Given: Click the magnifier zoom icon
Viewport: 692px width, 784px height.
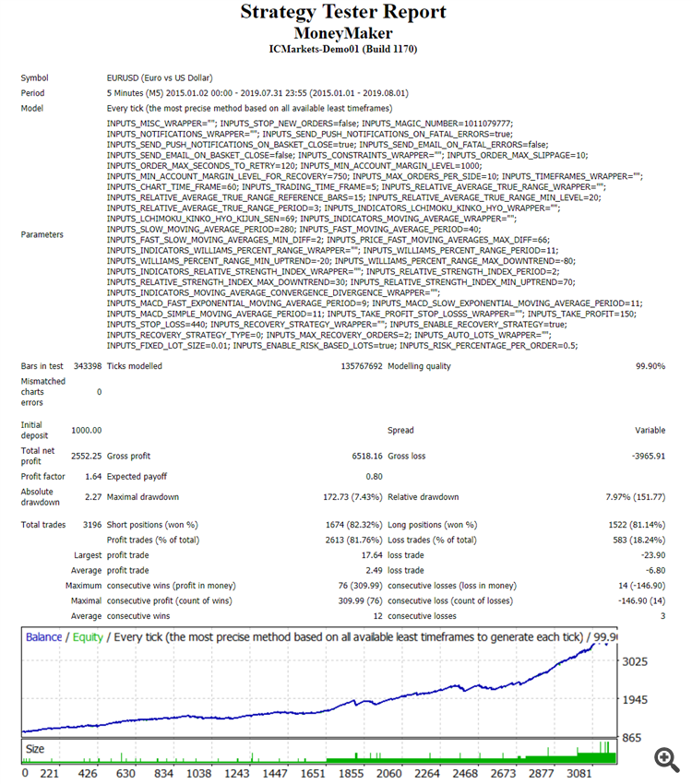Looking at the screenshot, I should tap(667, 760).
